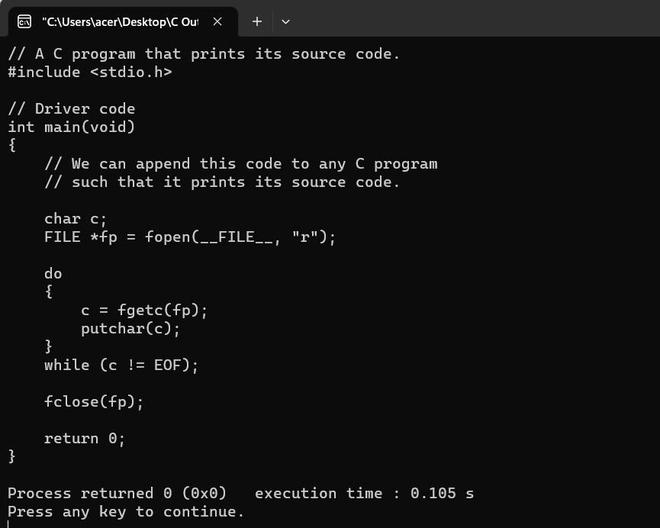Click on "int main(void)" text
Image resolution: width=660 pixels, height=528 pixels.
tap(71, 127)
